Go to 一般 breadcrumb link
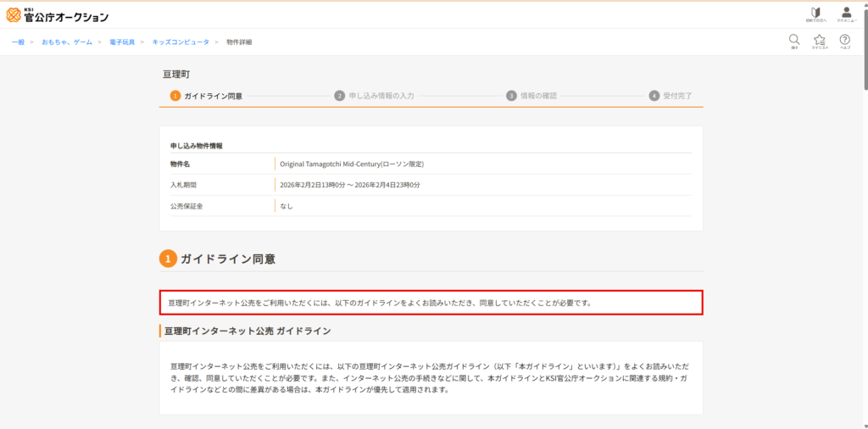 [18, 42]
